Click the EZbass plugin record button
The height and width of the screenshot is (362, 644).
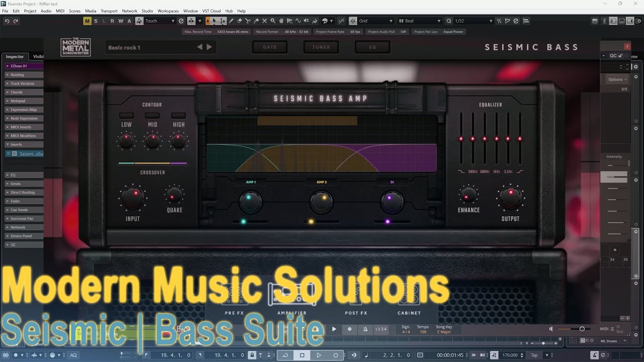coord(350,329)
